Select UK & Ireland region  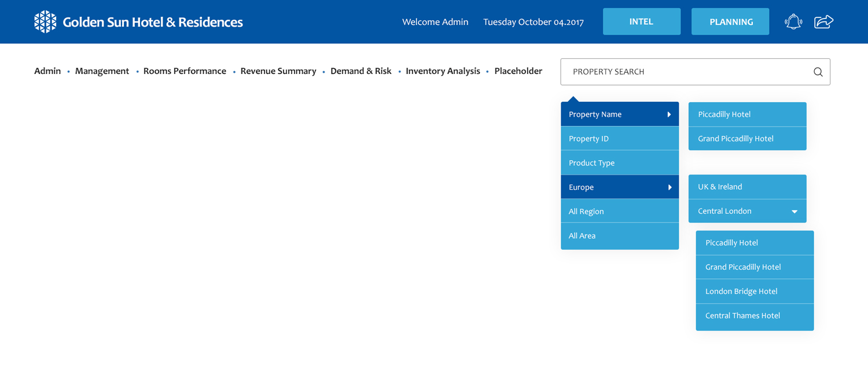click(747, 187)
